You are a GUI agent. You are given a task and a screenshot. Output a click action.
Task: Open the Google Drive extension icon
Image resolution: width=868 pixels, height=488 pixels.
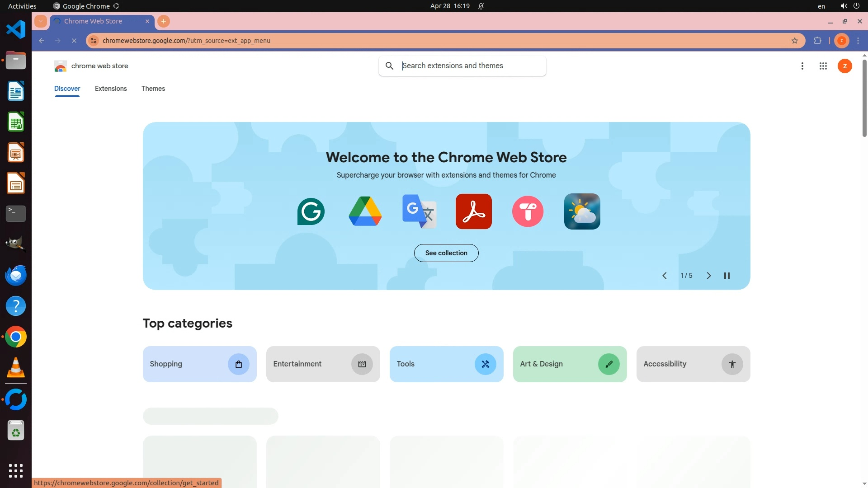click(365, 211)
